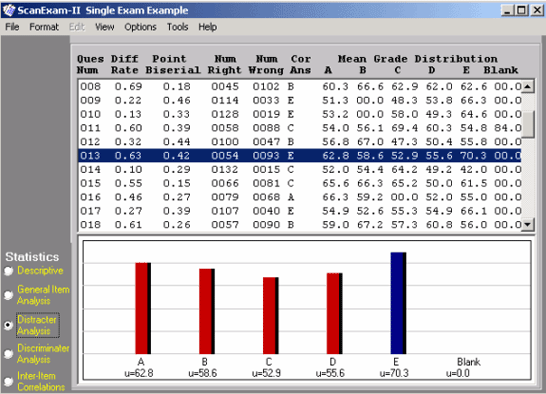546x394 pixels.
Task: Click the Num Right column header
Action: point(225,64)
